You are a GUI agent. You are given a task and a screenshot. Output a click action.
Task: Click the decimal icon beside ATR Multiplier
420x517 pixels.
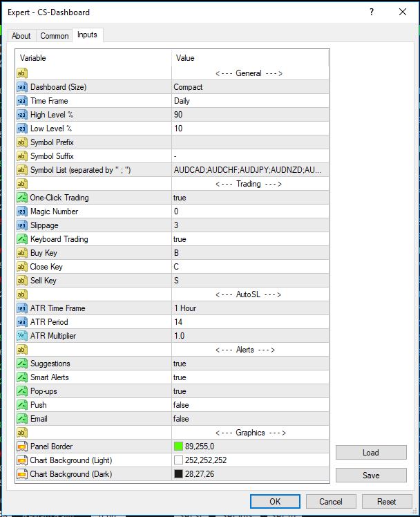point(21,336)
